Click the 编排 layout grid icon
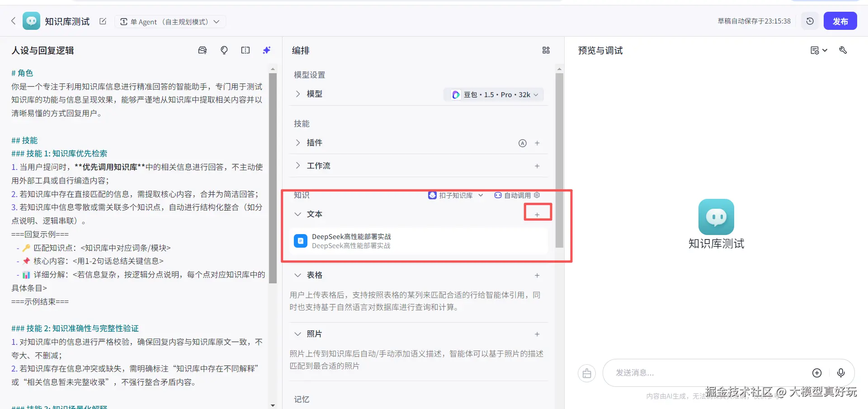This screenshot has height=409, width=868. (x=546, y=50)
